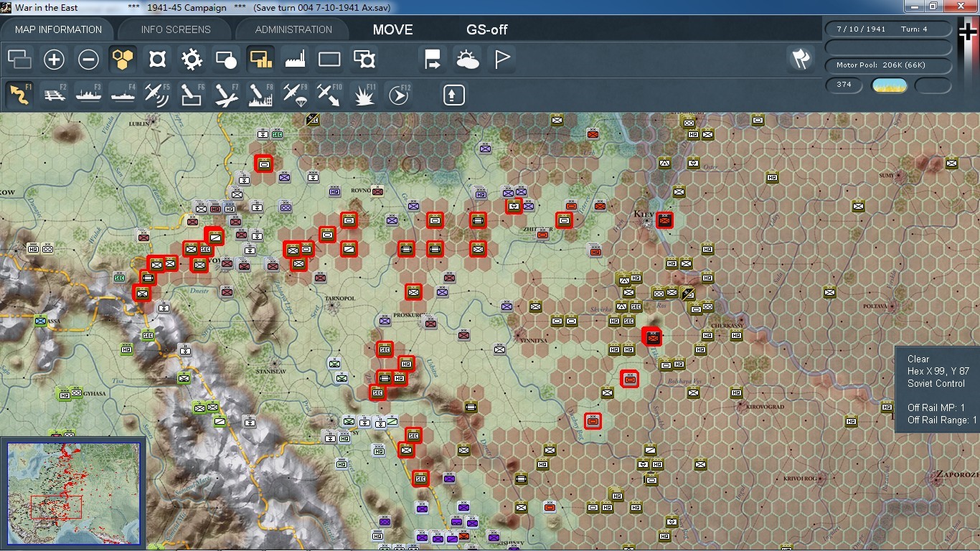Image resolution: width=980 pixels, height=551 pixels.
Task: Click the KRIVOI ROG city label
Action: tap(801, 479)
